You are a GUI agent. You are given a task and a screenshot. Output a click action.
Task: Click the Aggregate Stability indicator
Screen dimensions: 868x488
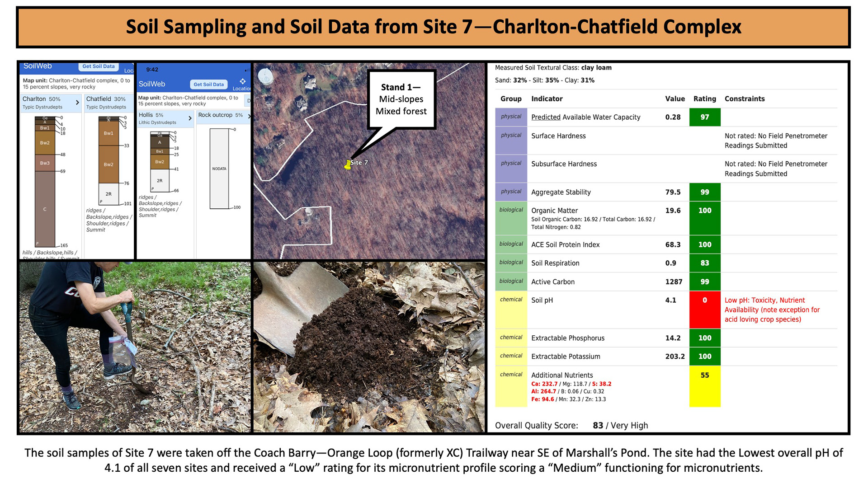coord(561,192)
